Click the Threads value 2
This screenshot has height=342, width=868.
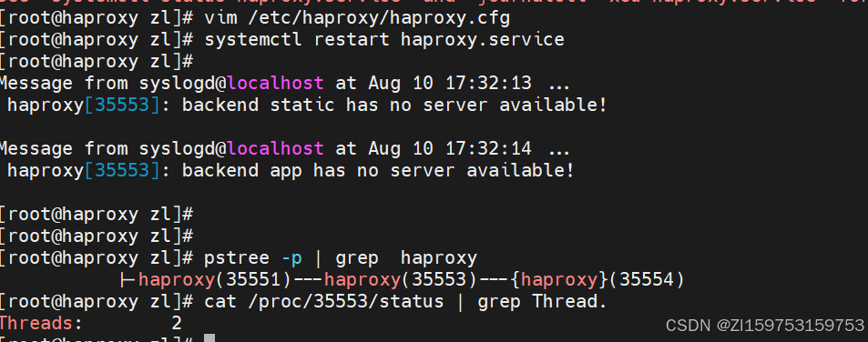tap(177, 323)
